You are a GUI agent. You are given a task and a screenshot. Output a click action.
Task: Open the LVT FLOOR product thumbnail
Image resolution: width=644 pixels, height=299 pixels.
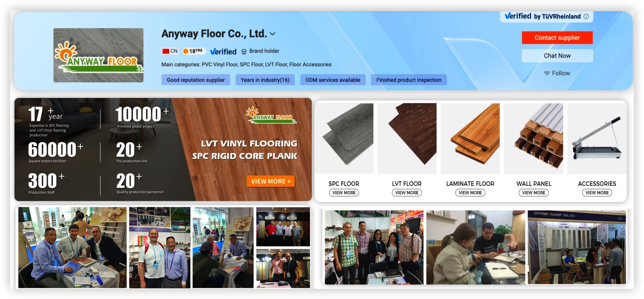tap(407, 138)
